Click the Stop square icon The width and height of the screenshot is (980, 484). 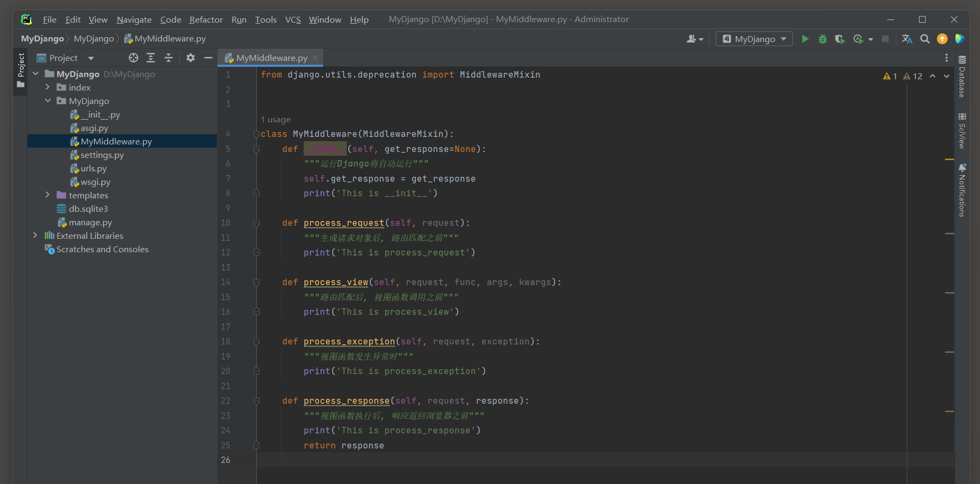[885, 39]
